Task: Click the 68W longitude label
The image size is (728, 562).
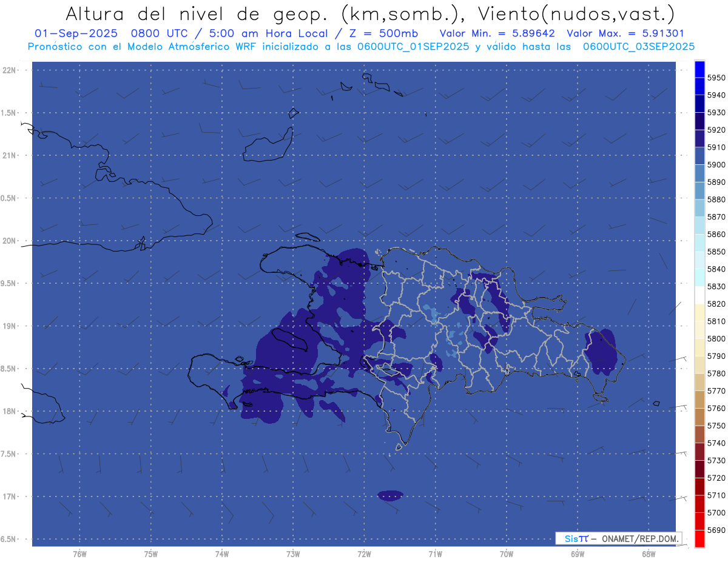Action: pos(648,554)
